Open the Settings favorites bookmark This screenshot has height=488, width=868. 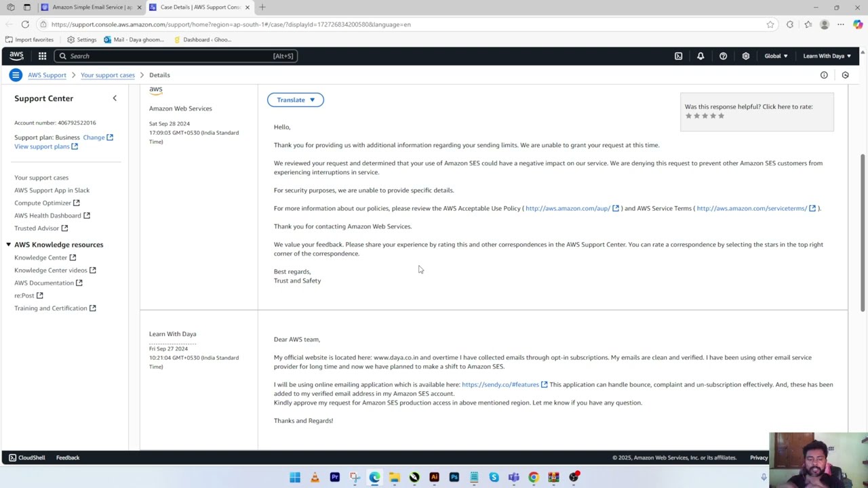(81, 39)
